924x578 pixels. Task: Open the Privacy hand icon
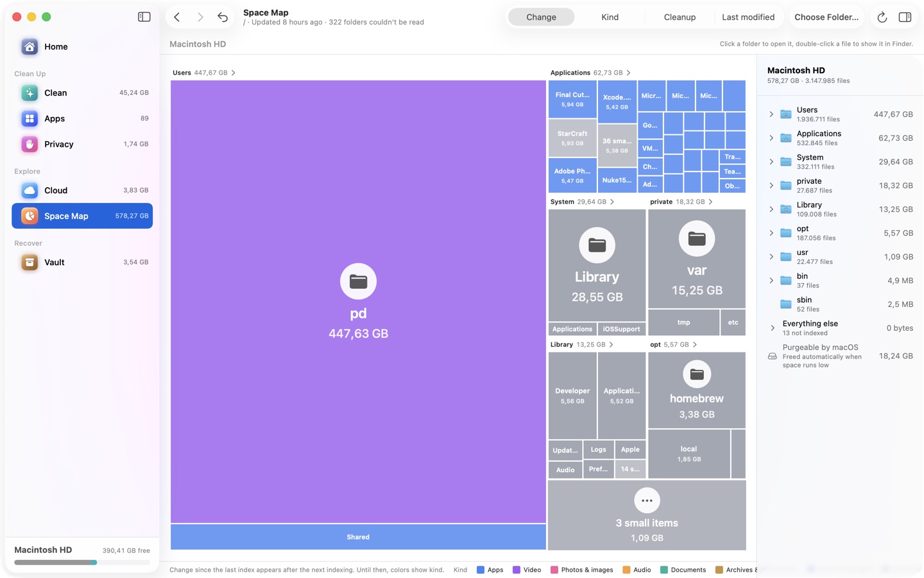click(30, 144)
